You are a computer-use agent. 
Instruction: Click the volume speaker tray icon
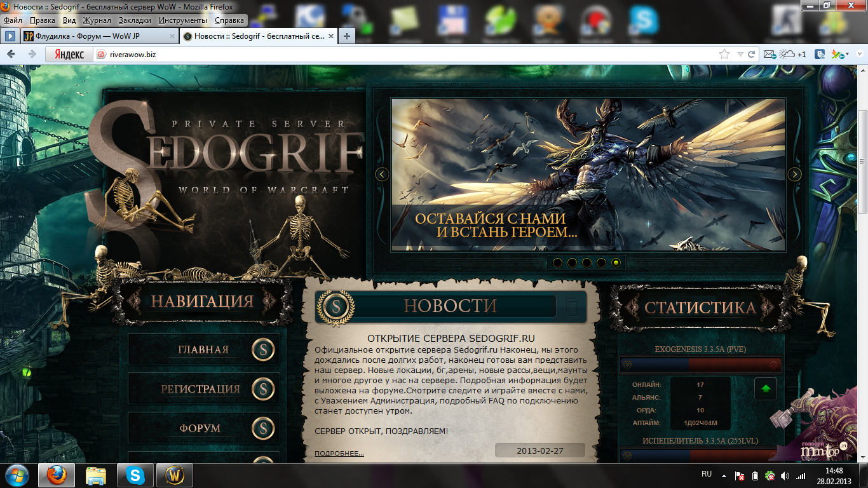point(785,475)
